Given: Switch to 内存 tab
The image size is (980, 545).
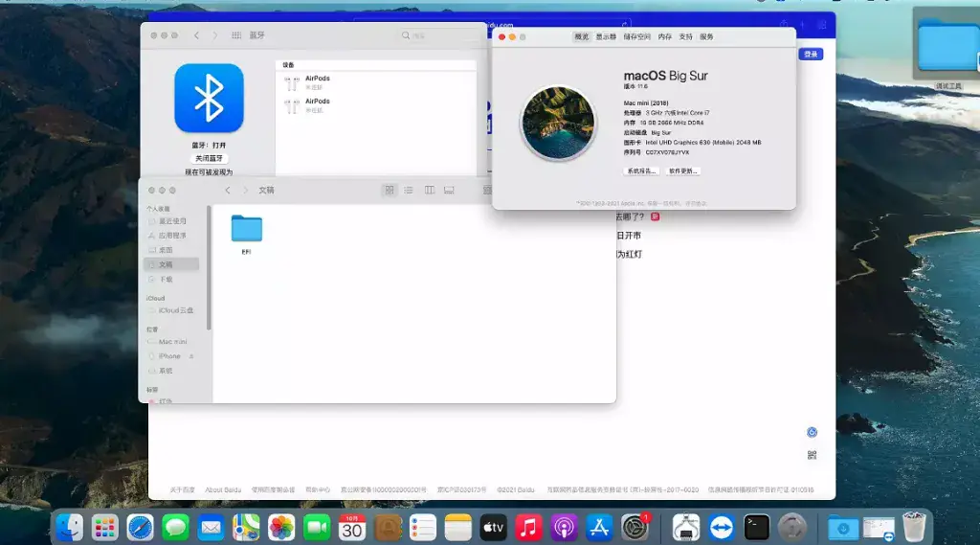Looking at the screenshot, I should [x=664, y=37].
